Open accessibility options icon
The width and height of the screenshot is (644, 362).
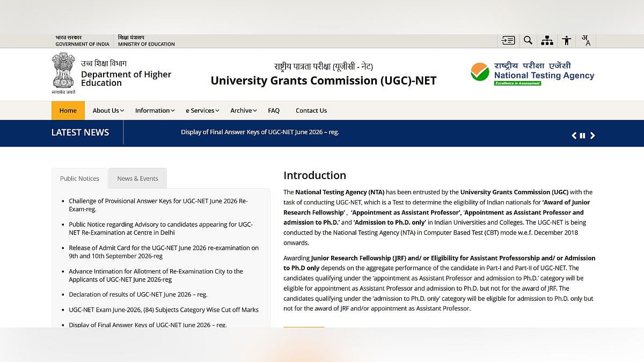567,40
